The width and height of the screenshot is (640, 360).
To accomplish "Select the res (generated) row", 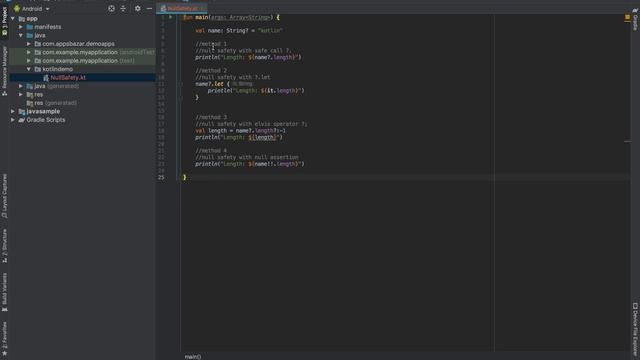I will pyautogui.click(x=82, y=103).
